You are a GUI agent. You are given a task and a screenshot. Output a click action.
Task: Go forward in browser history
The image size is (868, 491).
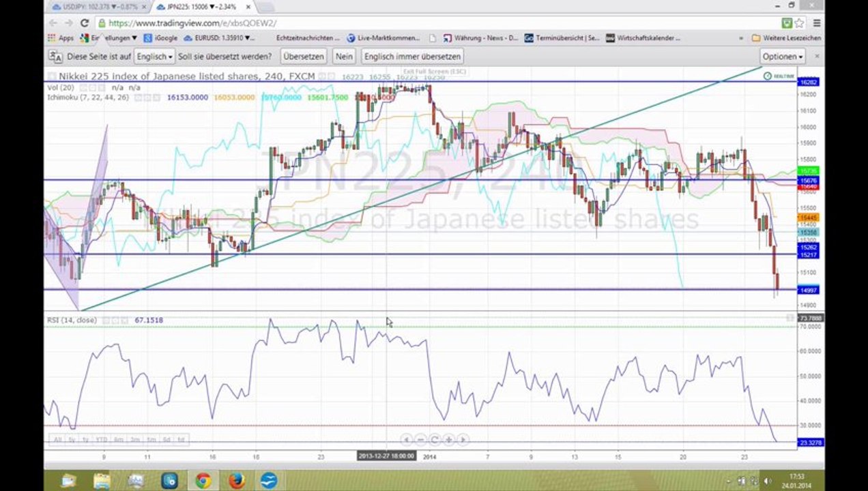(69, 23)
